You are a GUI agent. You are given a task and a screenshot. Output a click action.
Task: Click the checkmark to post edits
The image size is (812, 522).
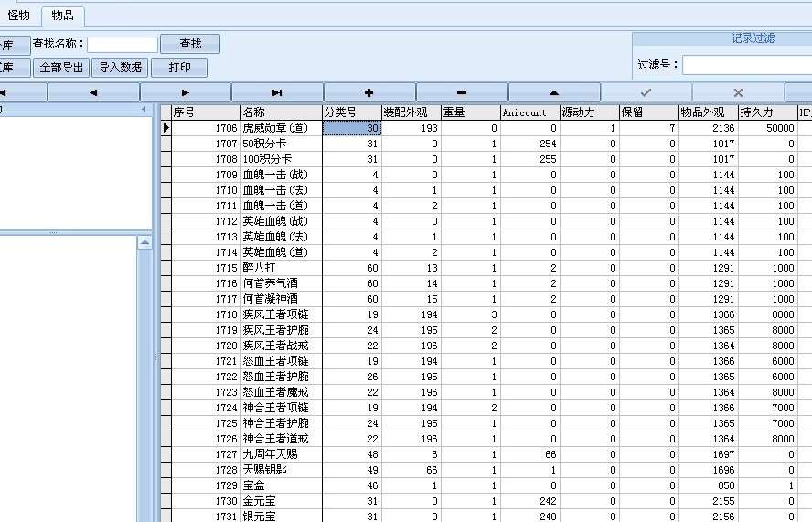(x=646, y=92)
